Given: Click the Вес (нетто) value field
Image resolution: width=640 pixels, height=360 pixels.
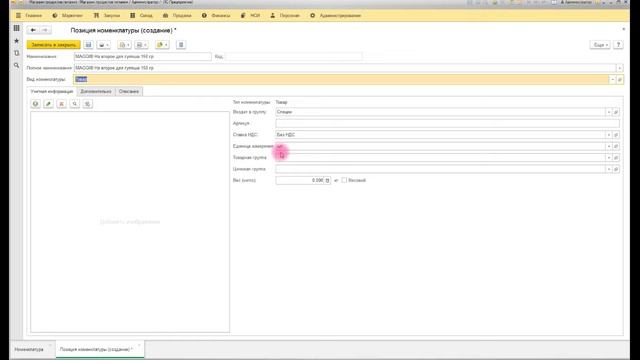Looking at the screenshot, I should (x=300, y=180).
